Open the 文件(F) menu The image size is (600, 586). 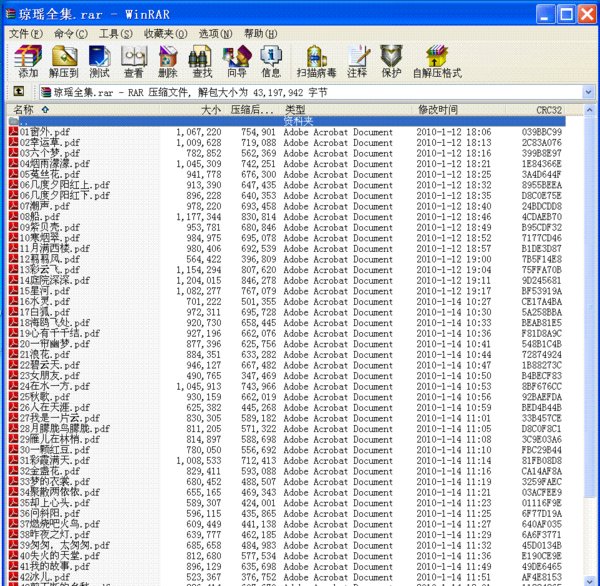click(26, 34)
